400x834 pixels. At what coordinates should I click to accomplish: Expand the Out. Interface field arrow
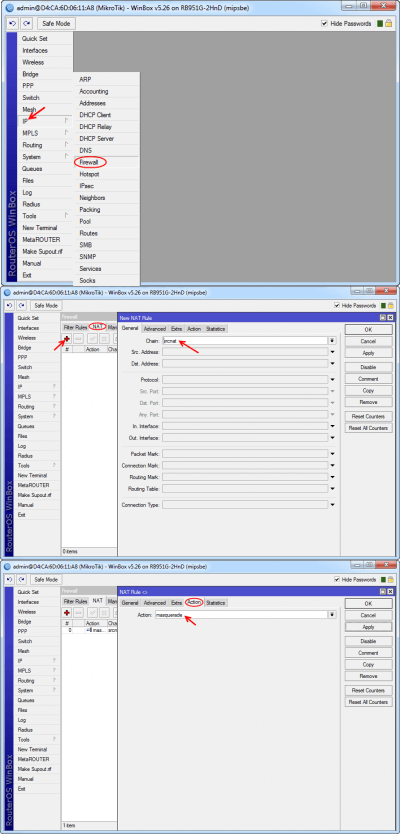point(332,437)
